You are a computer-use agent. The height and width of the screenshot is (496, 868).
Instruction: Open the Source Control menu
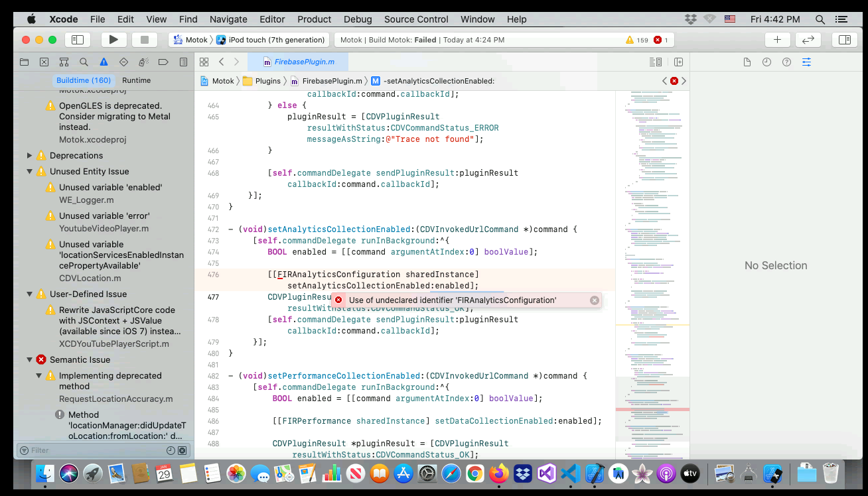(x=417, y=19)
